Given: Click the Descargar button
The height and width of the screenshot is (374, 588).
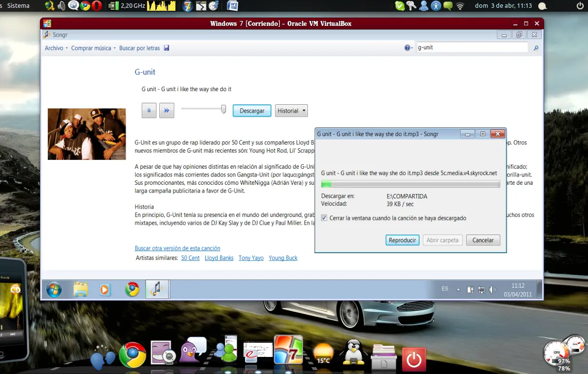Looking at the screenshot, I should coord(252,111).
